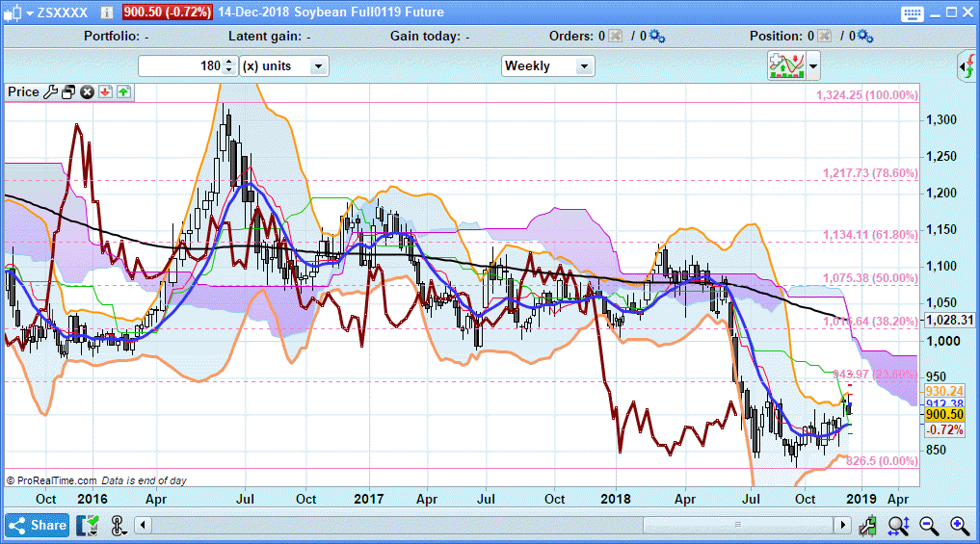Click the Price panel label

(23, 91)
